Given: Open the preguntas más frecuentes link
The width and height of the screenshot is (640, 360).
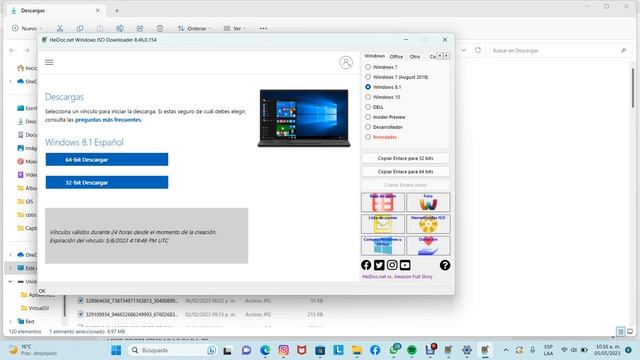Looking at the screenshot, I should (108, 120).
